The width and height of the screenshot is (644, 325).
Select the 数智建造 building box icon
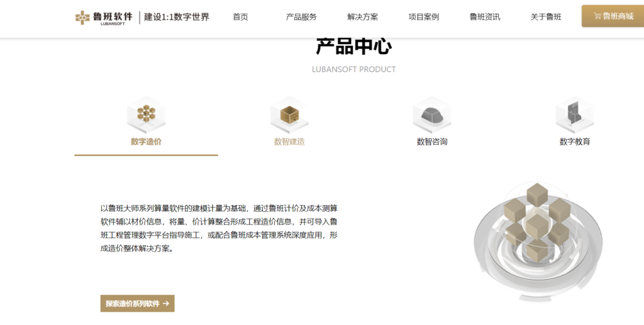[x=289, y=114]
